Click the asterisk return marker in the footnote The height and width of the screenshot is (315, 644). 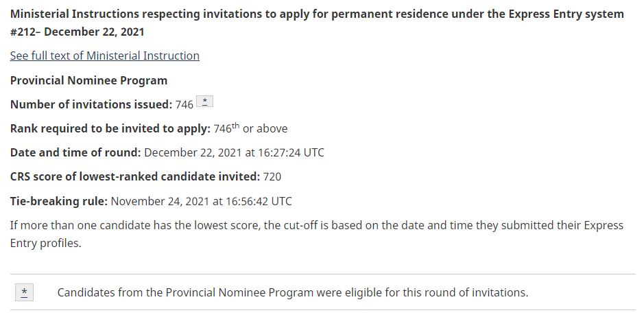coord(25,292)
